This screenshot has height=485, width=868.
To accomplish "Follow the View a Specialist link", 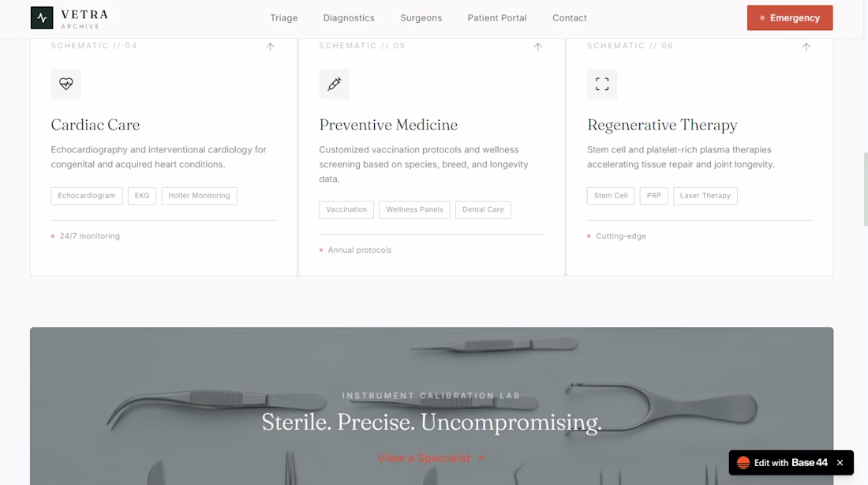I will pos(431,458).
